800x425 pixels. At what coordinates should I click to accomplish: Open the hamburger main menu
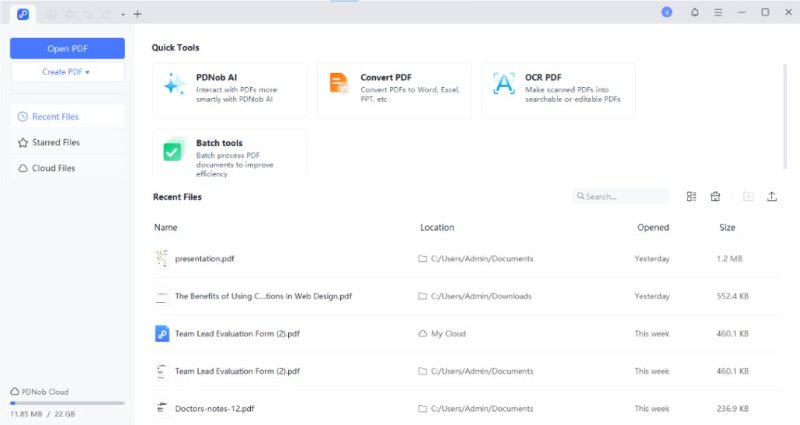718,13
